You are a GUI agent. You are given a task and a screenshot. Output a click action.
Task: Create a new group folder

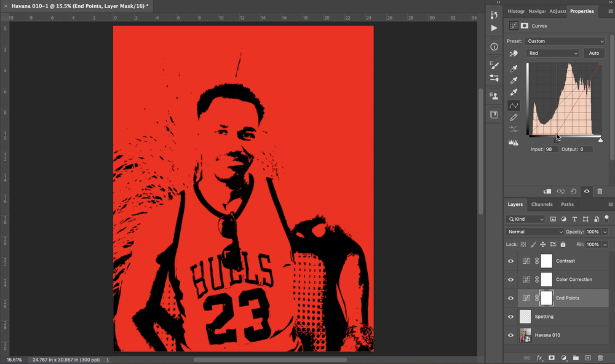click(x=576, y=358)
